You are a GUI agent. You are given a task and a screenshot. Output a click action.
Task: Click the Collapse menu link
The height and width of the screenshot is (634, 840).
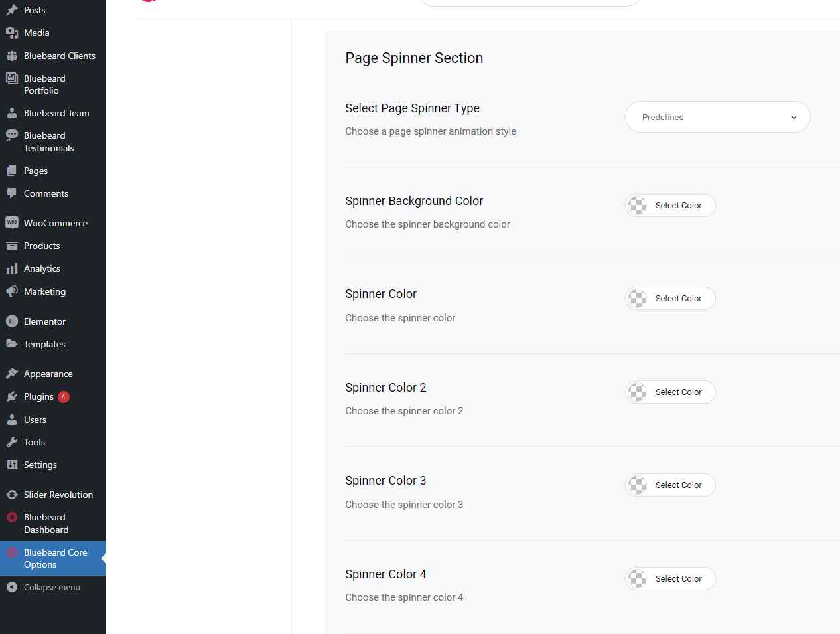pos(53,587)
